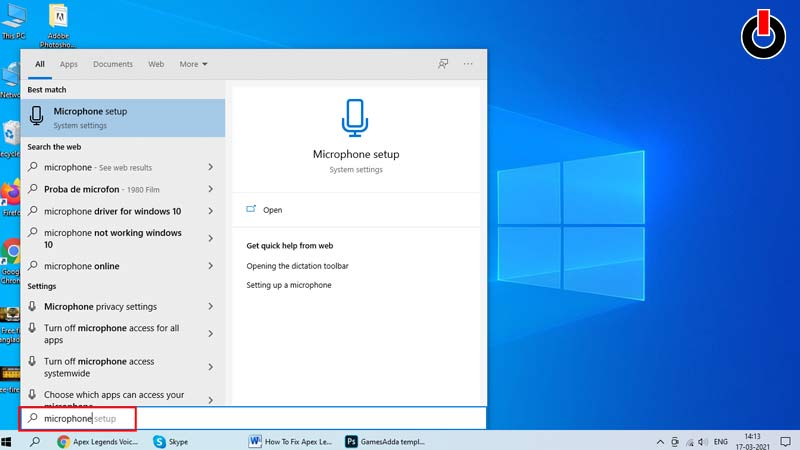This screenshot has width=800, height=450.
Task: Open Skype from the taskbar
Action: pyautogui.click(x=171, y=441)
